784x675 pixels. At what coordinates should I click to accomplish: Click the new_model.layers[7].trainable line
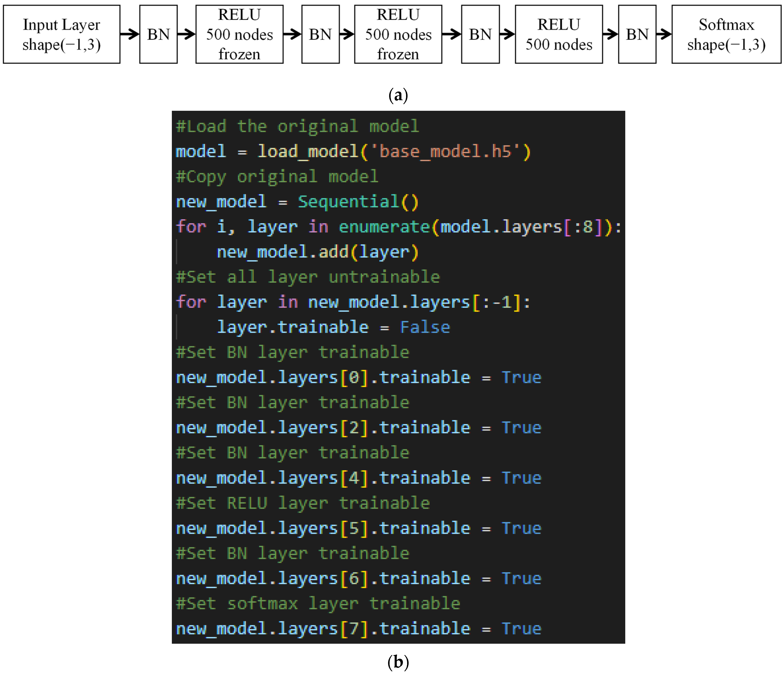358,629
